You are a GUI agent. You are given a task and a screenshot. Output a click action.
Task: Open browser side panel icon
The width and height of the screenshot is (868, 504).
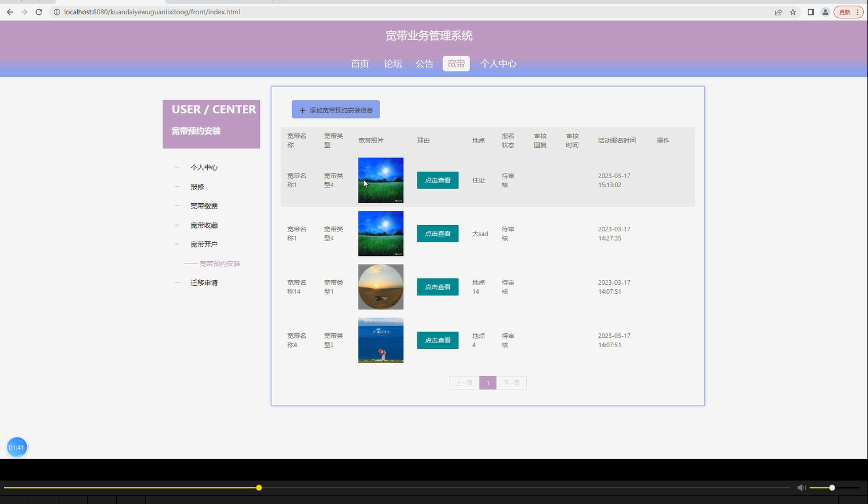coord(811,12)
